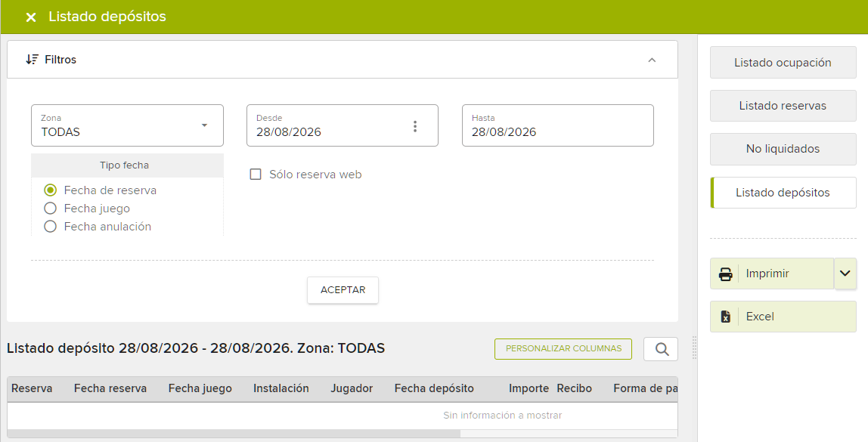The height and width of the screenshot is (442, 868).
Task: Select Fecha de reserva radio option
Action: [x=51, y=190]
